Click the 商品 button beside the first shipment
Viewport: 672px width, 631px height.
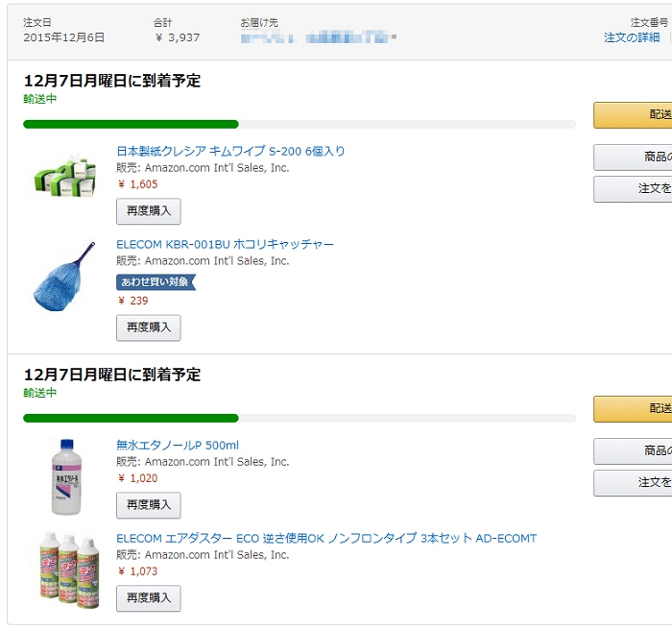633,158
